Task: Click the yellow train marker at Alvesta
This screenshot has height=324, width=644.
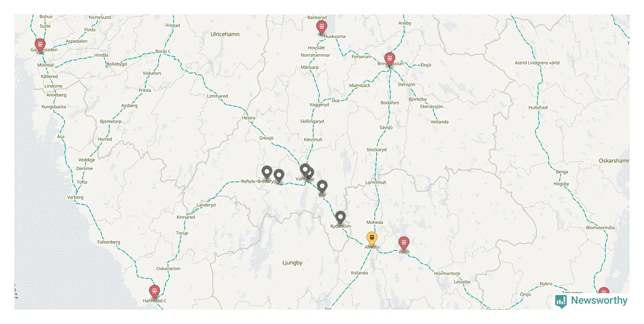Action: [x=372, y=239]
